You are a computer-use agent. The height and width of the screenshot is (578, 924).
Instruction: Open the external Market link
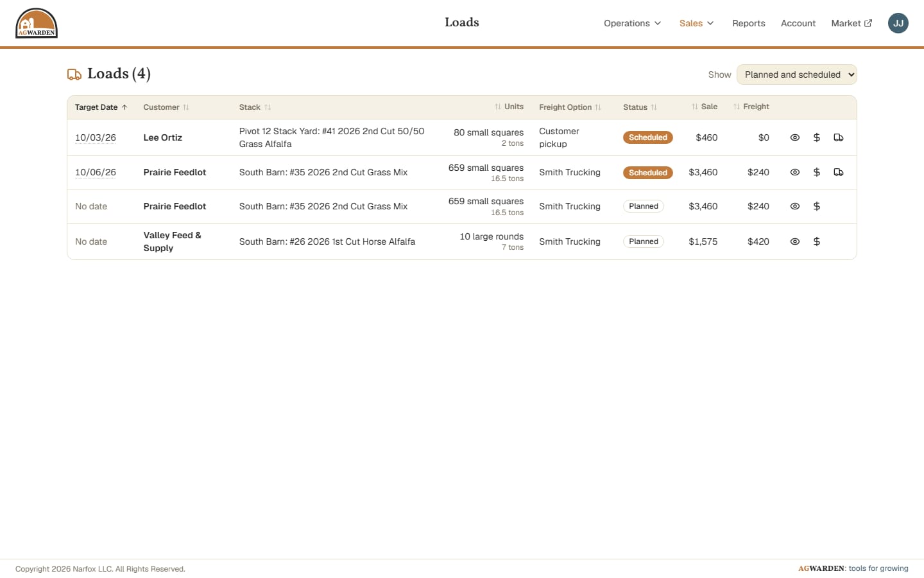point(851,23)
